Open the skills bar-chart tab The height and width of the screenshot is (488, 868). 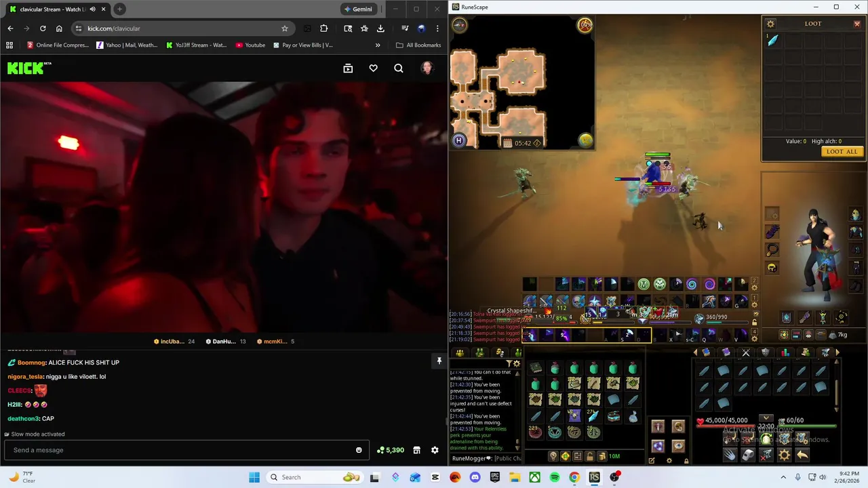785,352
